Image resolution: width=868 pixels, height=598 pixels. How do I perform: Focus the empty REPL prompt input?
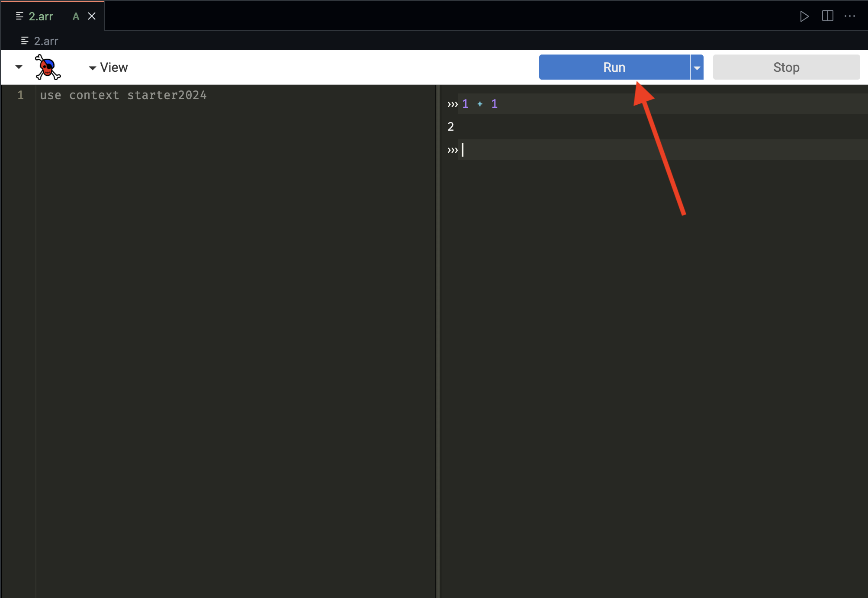(663, 150)
